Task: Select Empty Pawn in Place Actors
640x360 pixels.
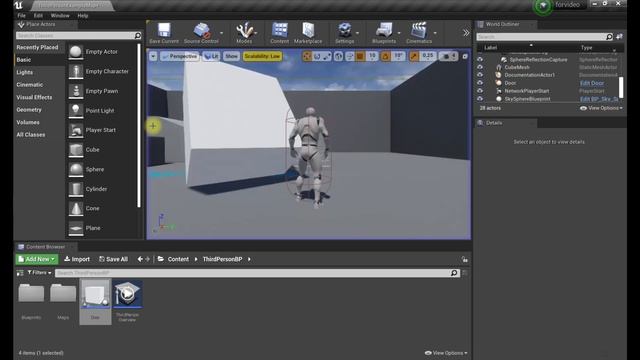Action: pyautogui.click(x=102, y=91)
